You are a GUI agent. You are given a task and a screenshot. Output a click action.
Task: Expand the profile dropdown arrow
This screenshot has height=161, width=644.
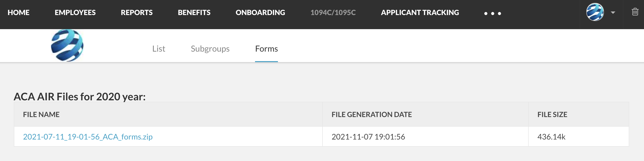(613, 12)
